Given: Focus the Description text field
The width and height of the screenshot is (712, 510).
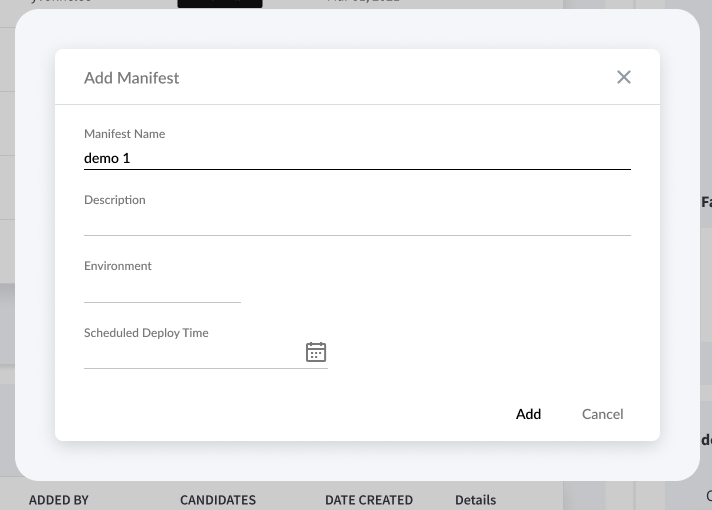Looking at the screenshot, I should tap(357, 223).
